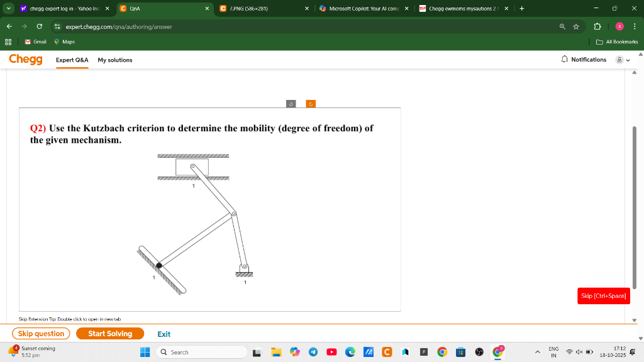Open the Copilot taskbar icon
This screenshot has width=644, height=362.
coord(294,352)
